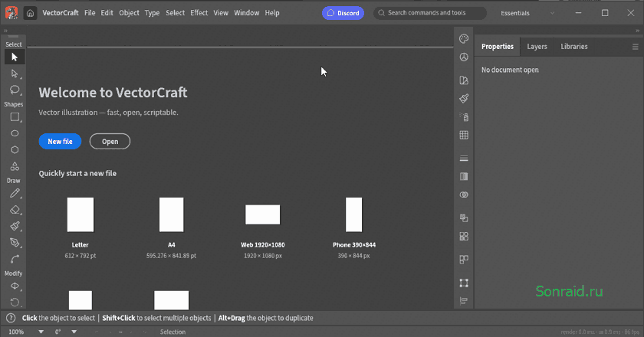
Task: Click the New file button
Action: click(x=60, y=142)
